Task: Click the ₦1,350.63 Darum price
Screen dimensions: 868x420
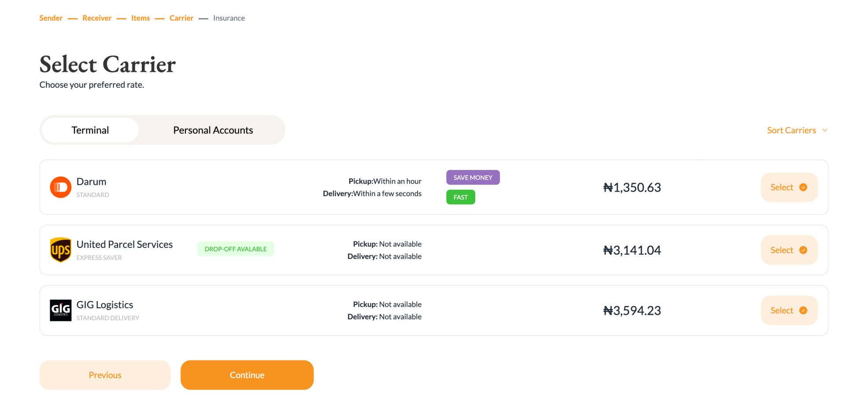Action: (632, 188)
